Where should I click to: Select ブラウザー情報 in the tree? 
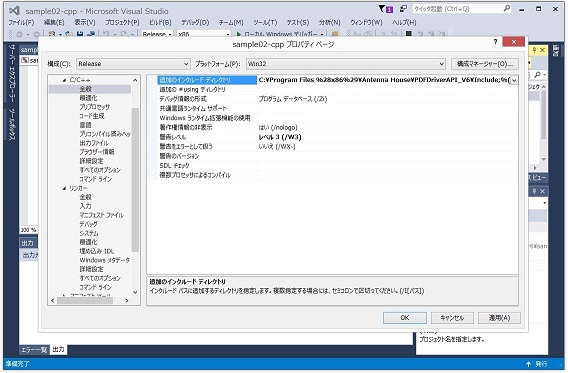(97, 152)
